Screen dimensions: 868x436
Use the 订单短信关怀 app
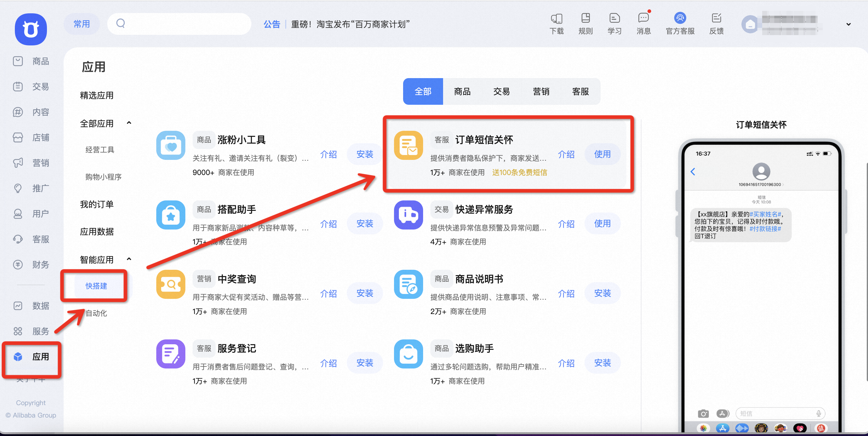pos(602,154)
